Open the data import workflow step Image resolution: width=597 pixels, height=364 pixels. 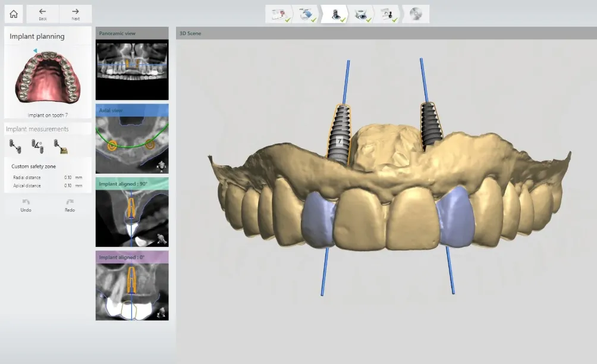[x=306, y=14]
